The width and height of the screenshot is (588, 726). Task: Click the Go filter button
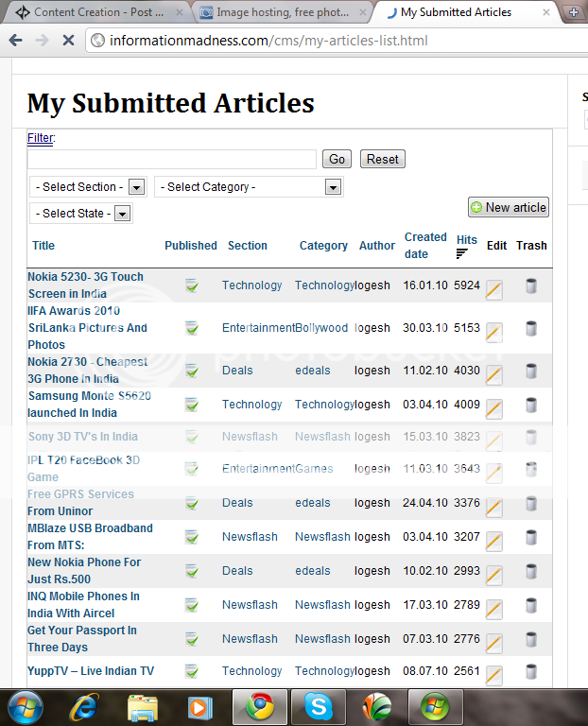[337, 159]
